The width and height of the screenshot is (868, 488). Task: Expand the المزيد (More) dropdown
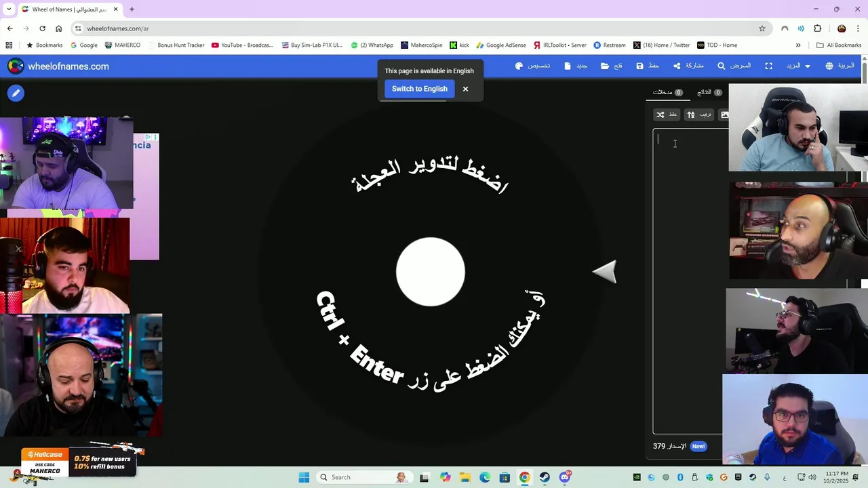797,66
